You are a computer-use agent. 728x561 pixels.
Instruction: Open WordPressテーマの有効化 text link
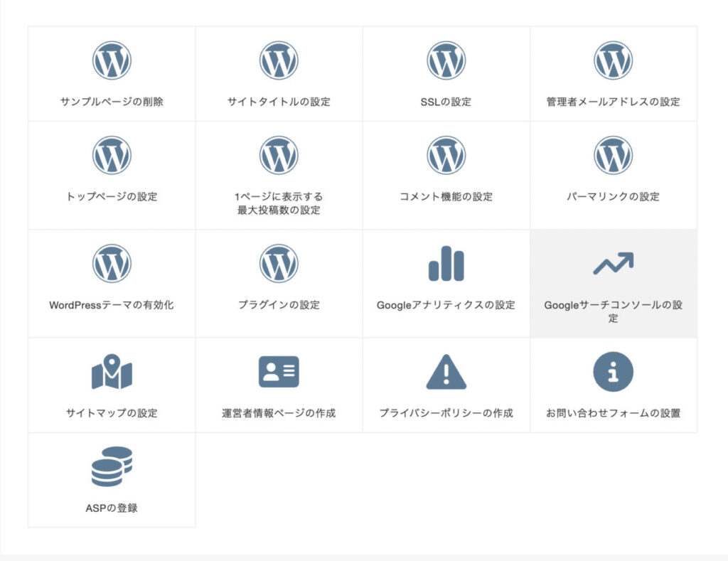pyautogui.click(x=112, y=304)
